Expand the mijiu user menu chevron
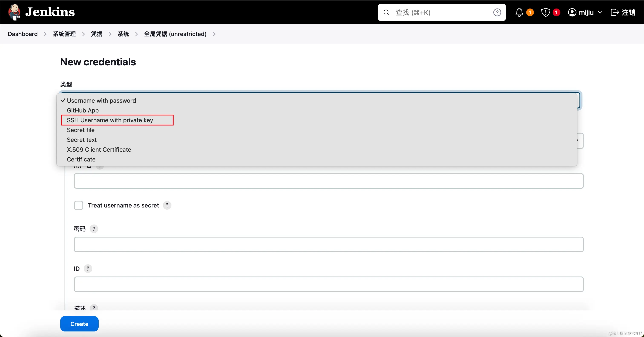The height and width of the screenshot is (337, 644). pos(600,13)
